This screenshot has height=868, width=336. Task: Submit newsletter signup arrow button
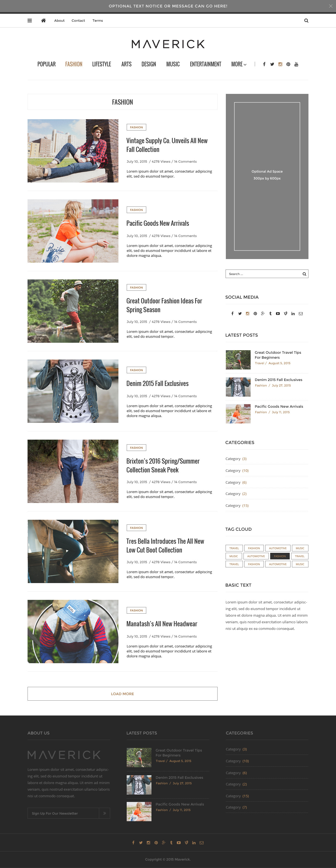coord(104,813)
